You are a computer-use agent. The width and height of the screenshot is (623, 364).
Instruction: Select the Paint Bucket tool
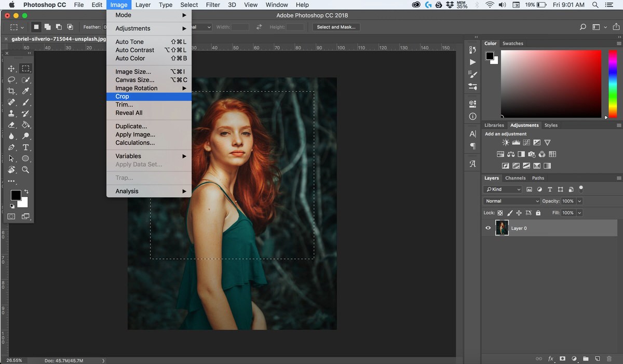(25, 125)
